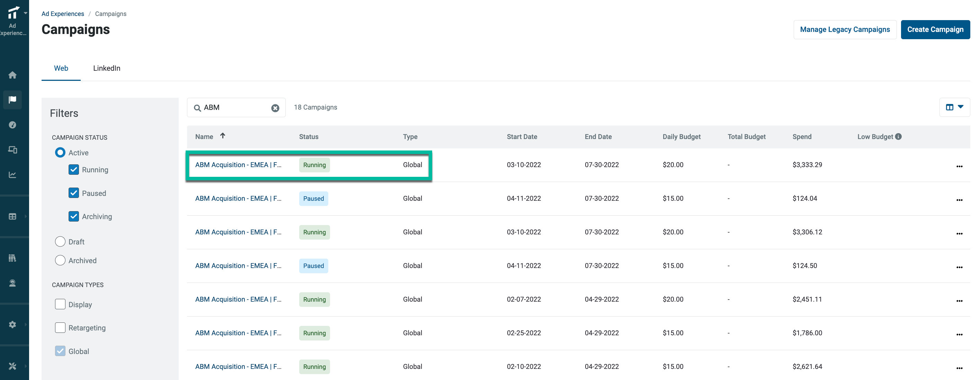Uncheck the Paused status checkbox

pos(74,193)
